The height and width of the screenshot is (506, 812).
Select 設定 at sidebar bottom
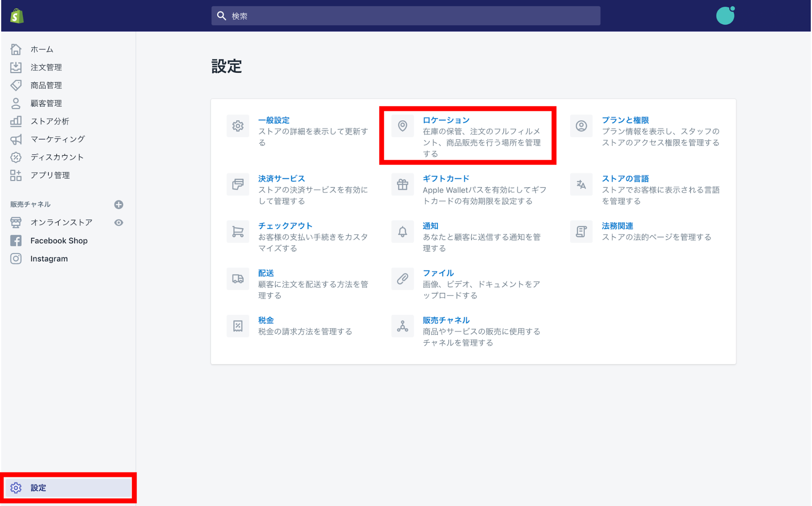click(x=68, y=488)
